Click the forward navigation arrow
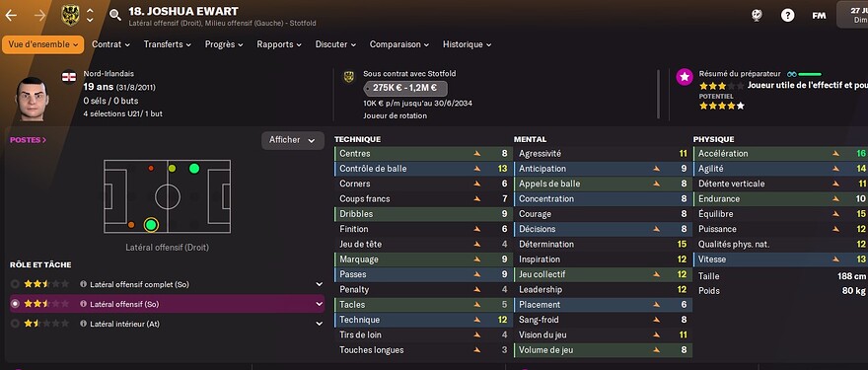The image size is (868, 370). (39, 15)
